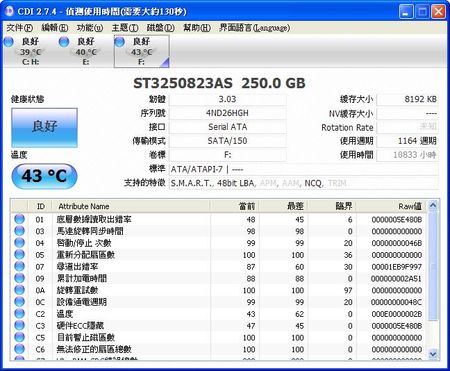Screen dimensions: 450x371
Task: Click the drive model title ST3250823AS 250.0 GB
Action: point(219,83)
